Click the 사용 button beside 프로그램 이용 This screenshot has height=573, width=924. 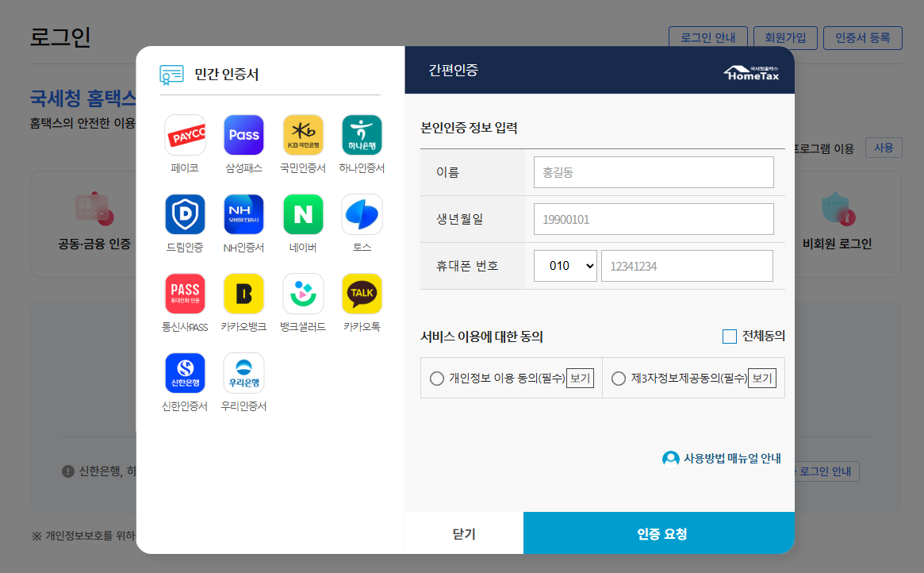[x=884, y=148]
